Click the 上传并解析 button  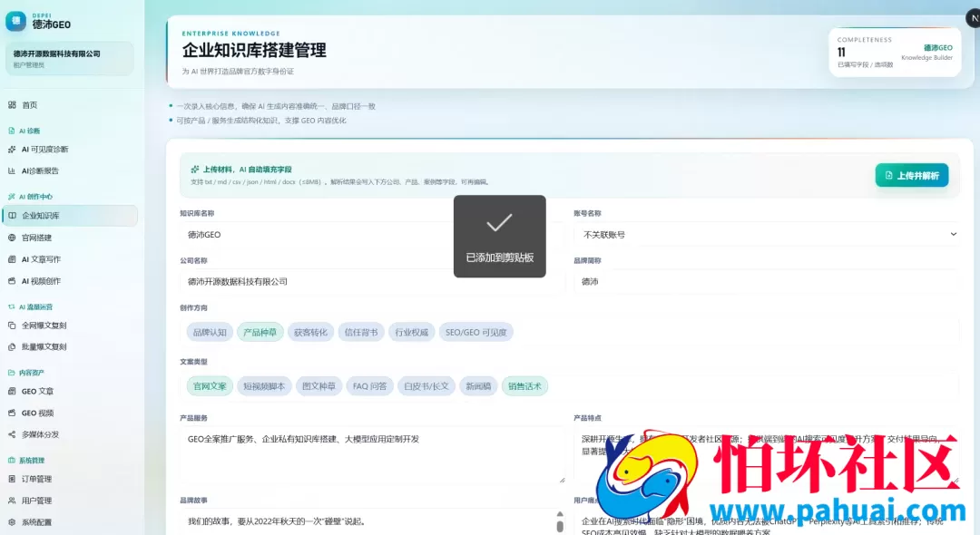click(912, 175)
